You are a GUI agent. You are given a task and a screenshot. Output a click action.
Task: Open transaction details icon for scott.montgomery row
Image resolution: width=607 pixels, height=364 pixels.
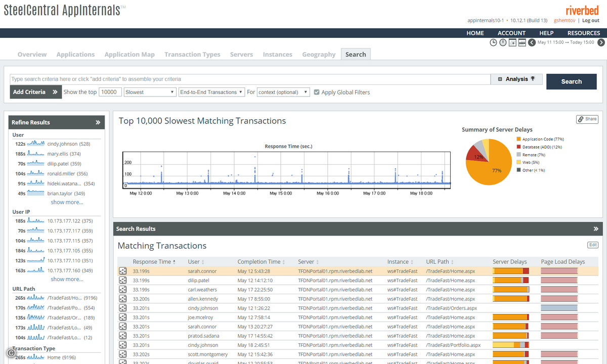(122, 354)
